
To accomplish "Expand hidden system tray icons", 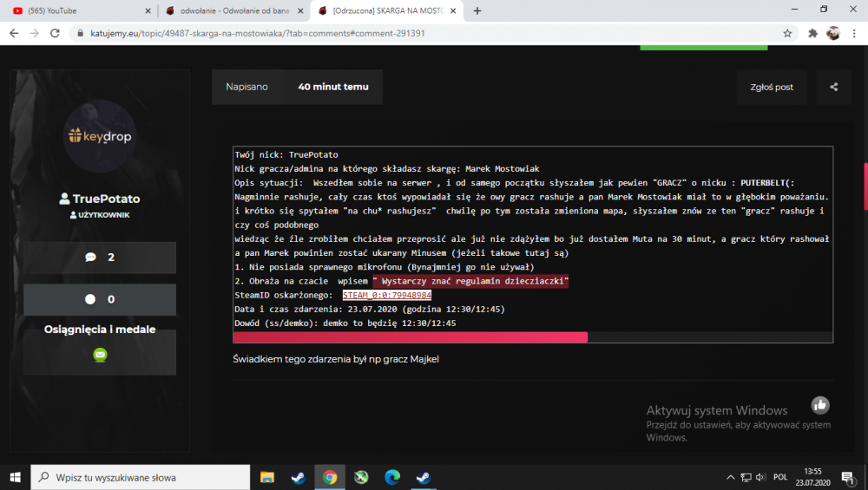I will [x=730, y=477].
